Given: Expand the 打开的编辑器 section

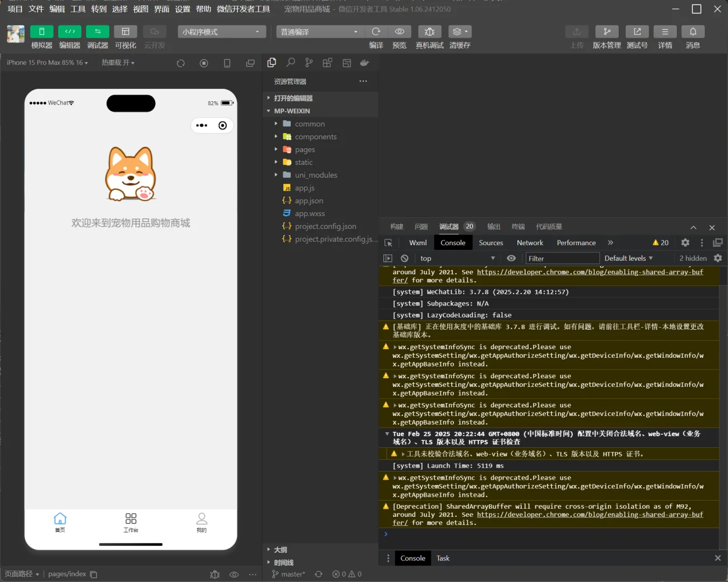Looking at the screenshot, I should 320,98.
